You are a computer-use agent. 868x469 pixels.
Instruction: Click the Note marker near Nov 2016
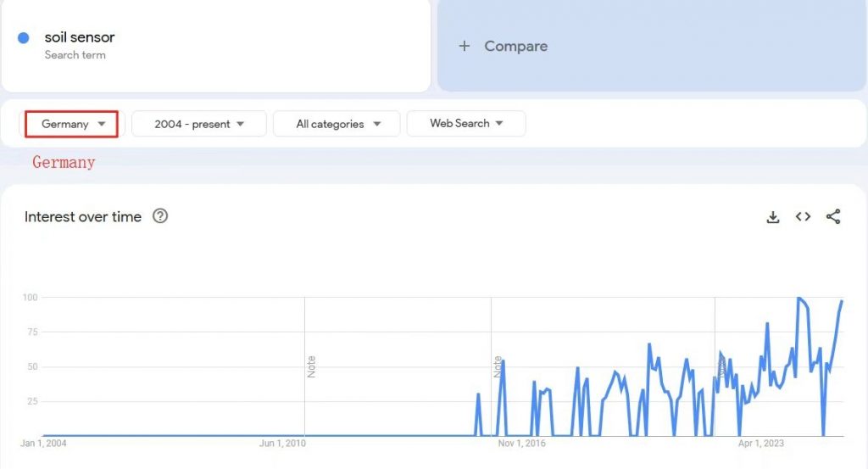coord(498,366)
